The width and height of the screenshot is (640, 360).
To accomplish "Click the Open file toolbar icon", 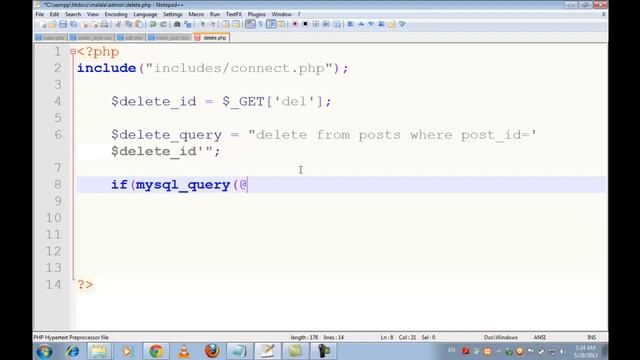I will point(52,24).
